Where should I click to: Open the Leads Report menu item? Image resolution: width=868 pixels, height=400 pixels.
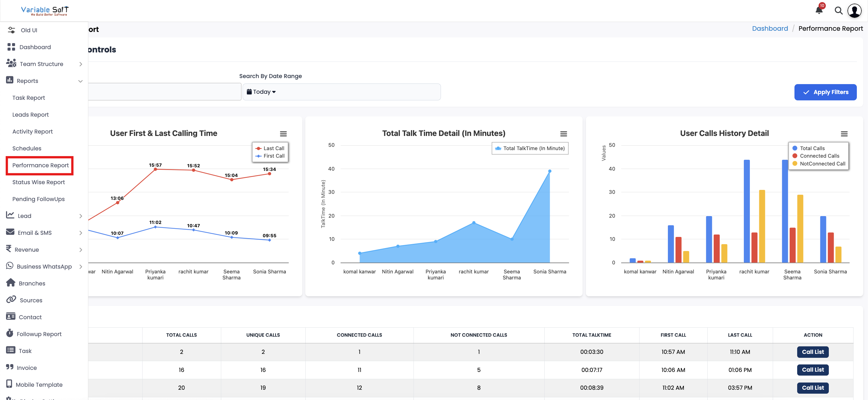pyautogui.click(x=30, y=115)
